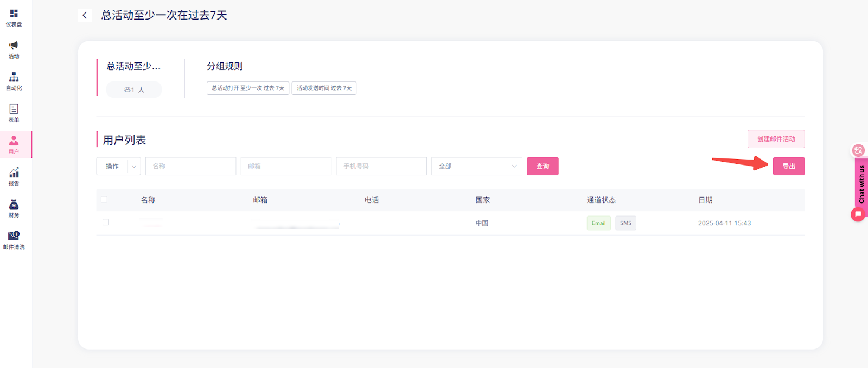Screen dimensions: 868x368
Task: Open the 活动 megaphone icon in sidebar
Action: 14,46
